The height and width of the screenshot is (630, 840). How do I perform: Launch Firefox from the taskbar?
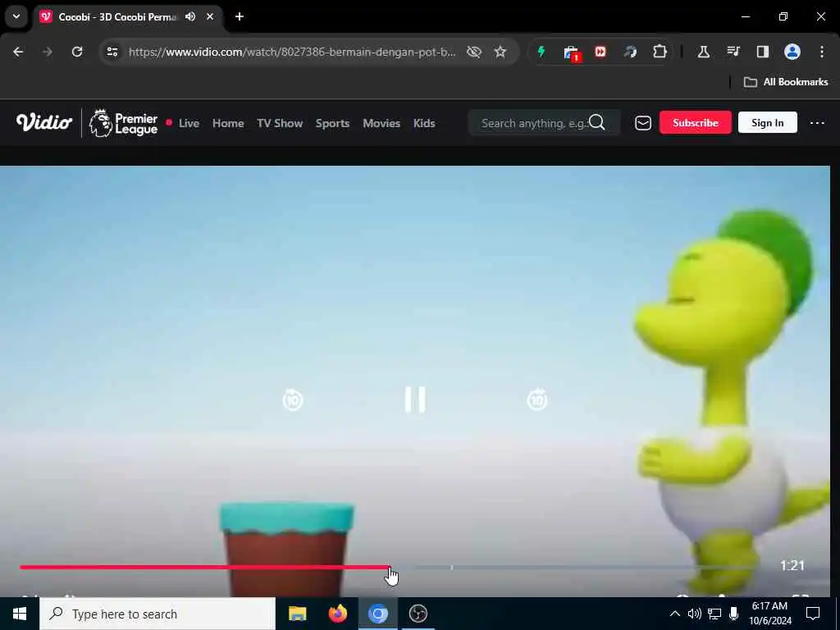(337, 614)
